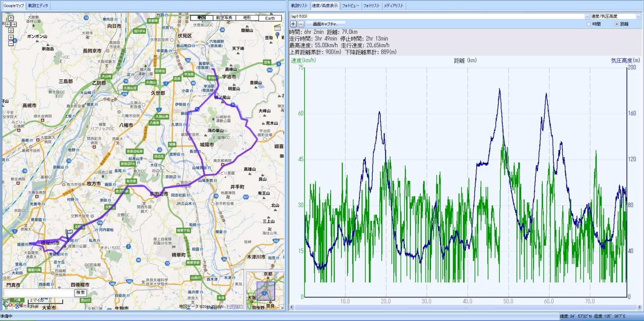Open the 速度/高度表示 tab
The width and height of the screenshot is (644, 321).
[325, 6]
